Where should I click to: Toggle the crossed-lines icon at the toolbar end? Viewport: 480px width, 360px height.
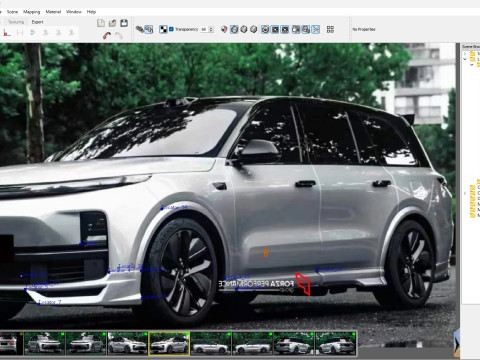pos(316,29)
